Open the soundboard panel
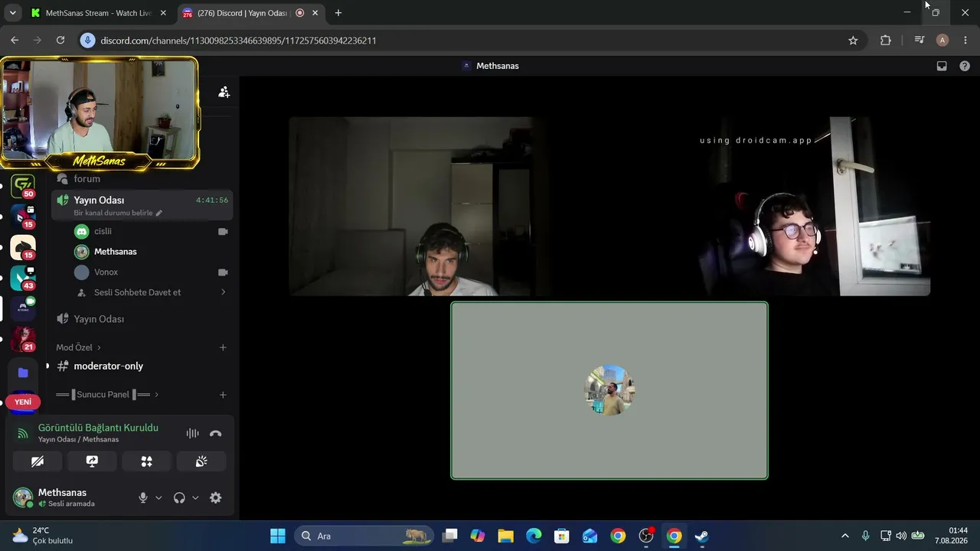Viewport: 980px width, 551px height. click(x=201, y=461)
